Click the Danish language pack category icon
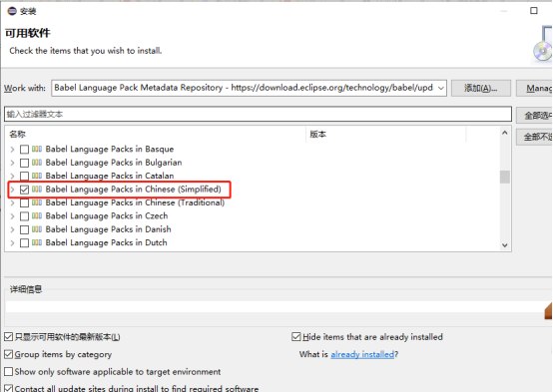This screenshot has width=553, height=392. coord(37,229)
